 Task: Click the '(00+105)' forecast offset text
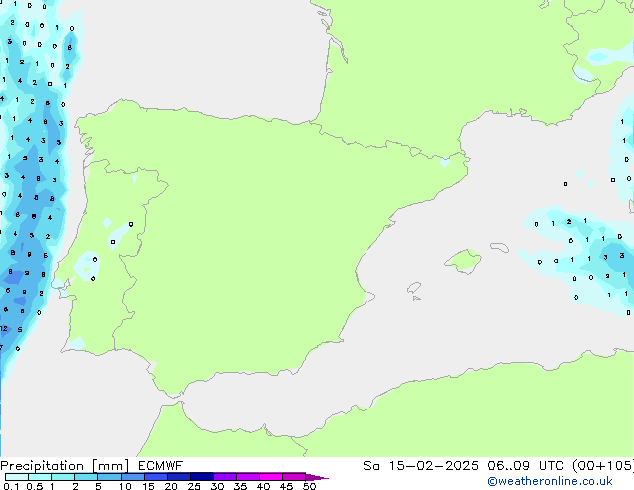tap(603, 466)
